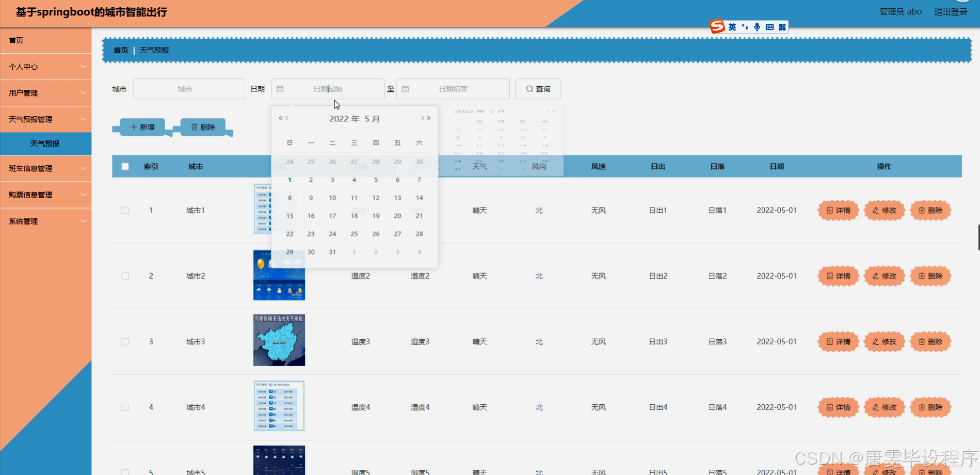Open 城市4 weather thumbnail image
Screen dimensions: 980x475
(x=279, y=406)
